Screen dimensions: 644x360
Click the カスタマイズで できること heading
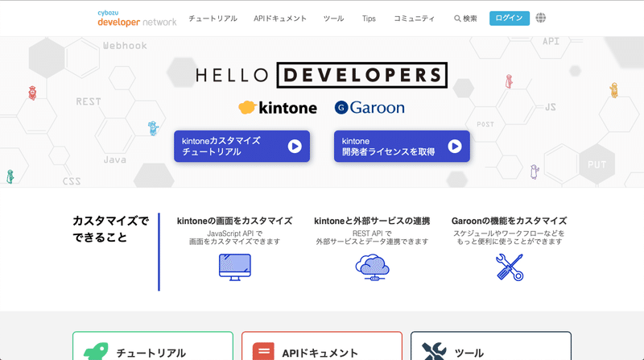(x=110, y=230)
